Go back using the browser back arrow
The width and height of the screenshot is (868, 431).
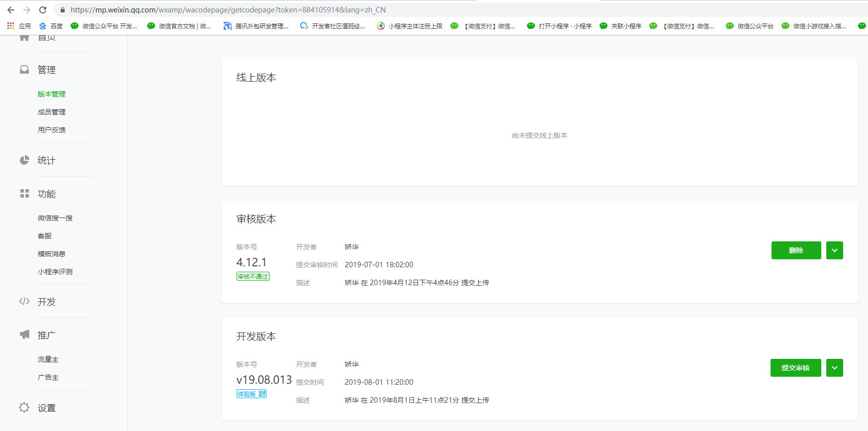[11, 10]
